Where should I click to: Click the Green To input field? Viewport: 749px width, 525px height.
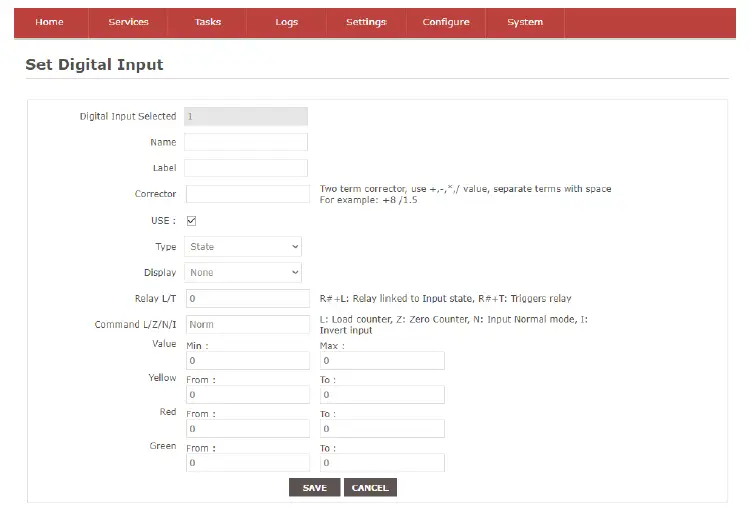point(381,463)
